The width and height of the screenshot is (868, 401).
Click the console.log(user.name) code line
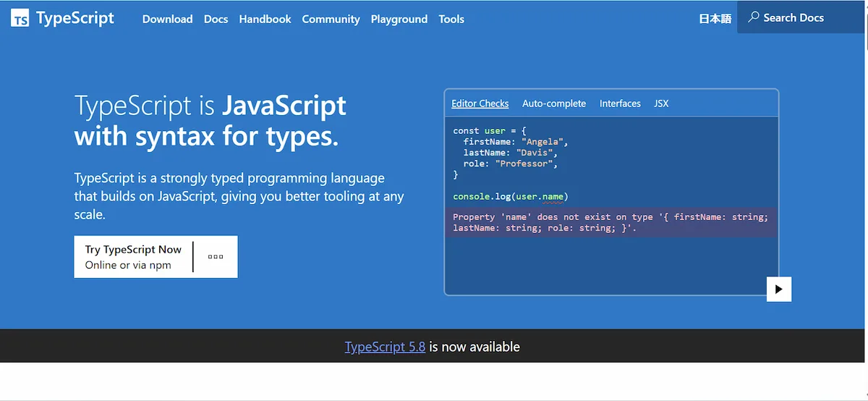[511, 196]
